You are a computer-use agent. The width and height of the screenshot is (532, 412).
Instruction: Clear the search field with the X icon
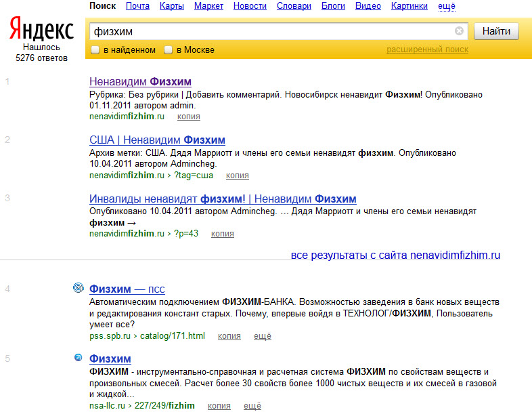459,31
